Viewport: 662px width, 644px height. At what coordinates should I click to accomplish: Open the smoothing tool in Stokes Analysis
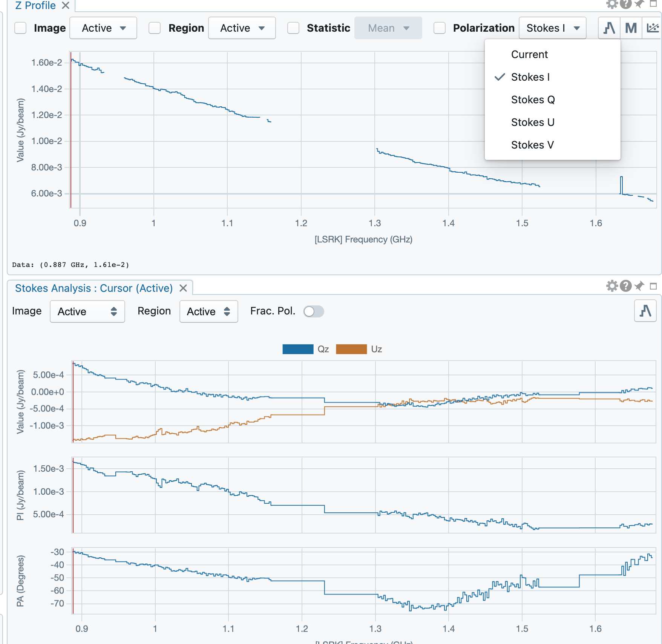click(x=645, y=311)
